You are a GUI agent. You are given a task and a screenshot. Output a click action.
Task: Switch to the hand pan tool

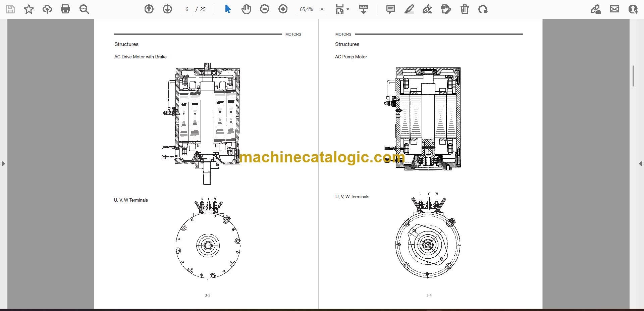[246, 9]
